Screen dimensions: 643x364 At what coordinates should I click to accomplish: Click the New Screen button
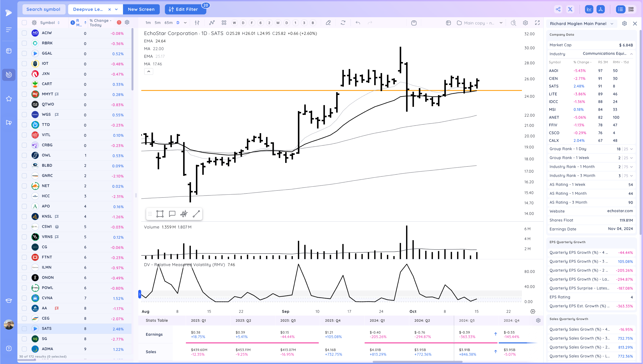(141, 9)
